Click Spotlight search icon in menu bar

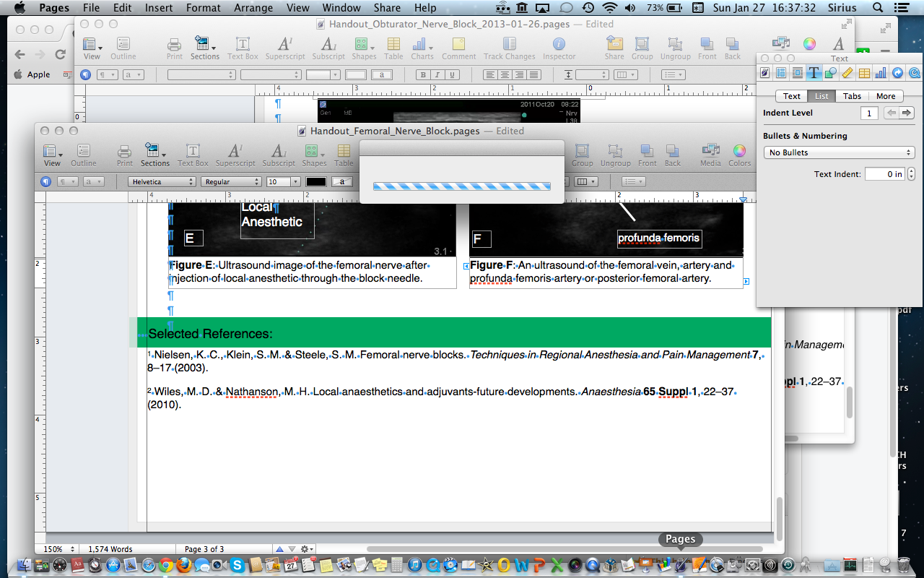point(878,8)
